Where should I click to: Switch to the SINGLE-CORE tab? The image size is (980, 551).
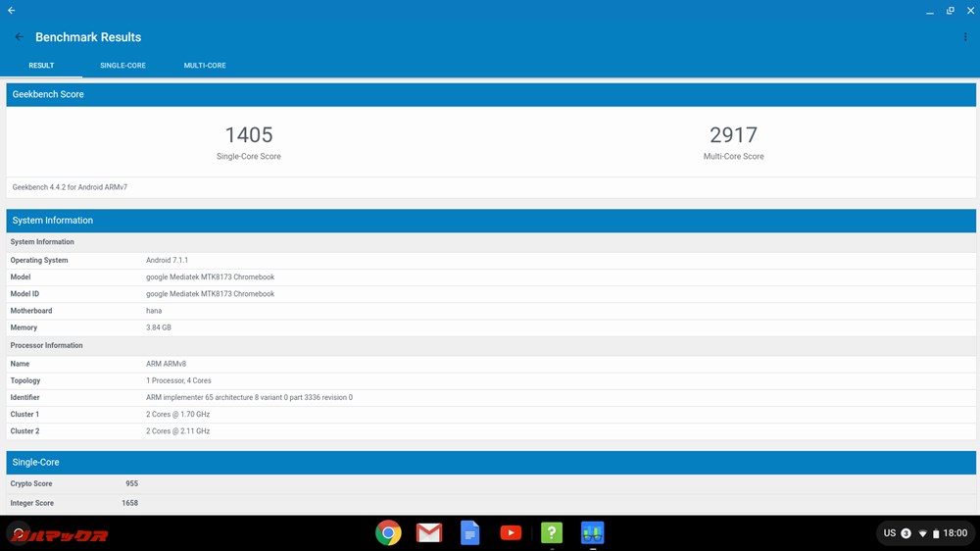coord(122,65)
